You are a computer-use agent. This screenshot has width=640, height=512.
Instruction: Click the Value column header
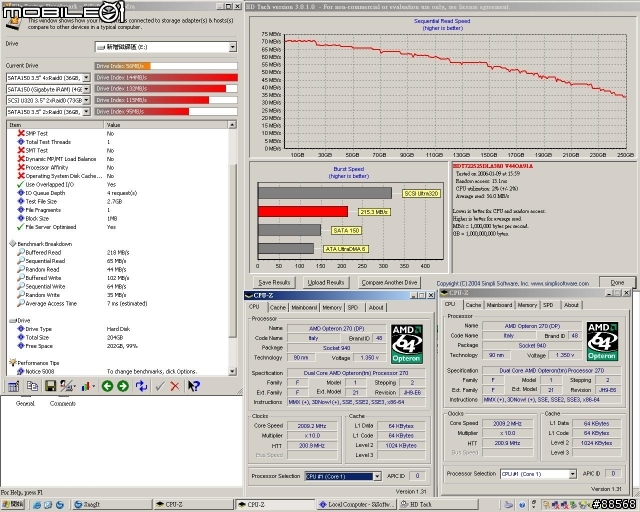pos(166,125)
